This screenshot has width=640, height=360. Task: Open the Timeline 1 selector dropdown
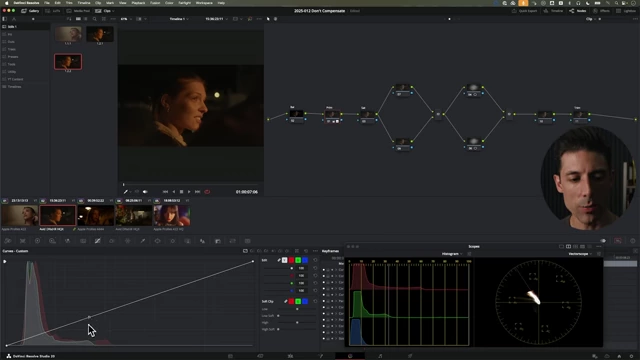click(x=179, y=19)
